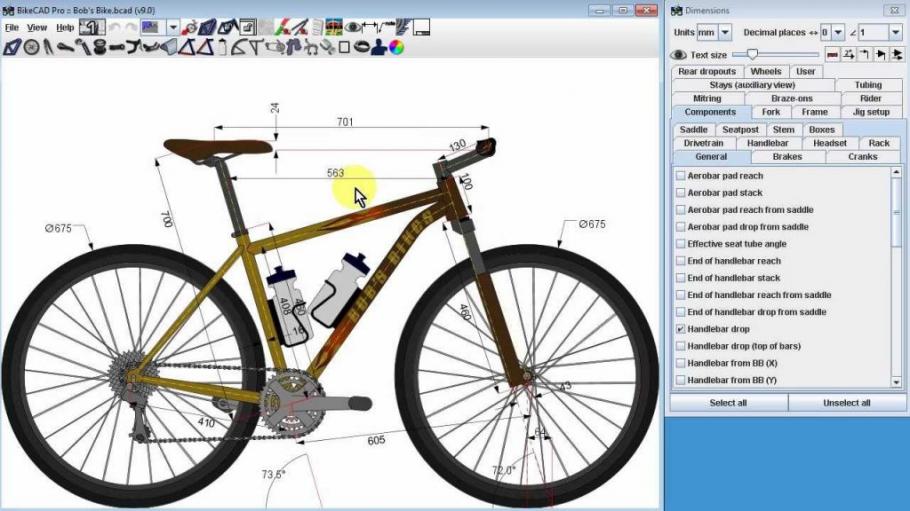Click the document sheet icon in toolbar

tap(318, 27)
